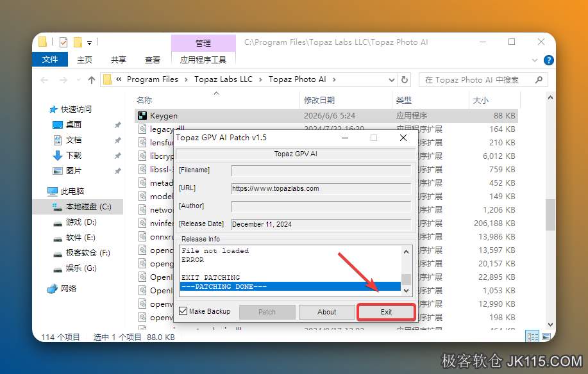588x374 pixels.
Task: Click the search magnifier icon
Action: (x=539, y=80)
